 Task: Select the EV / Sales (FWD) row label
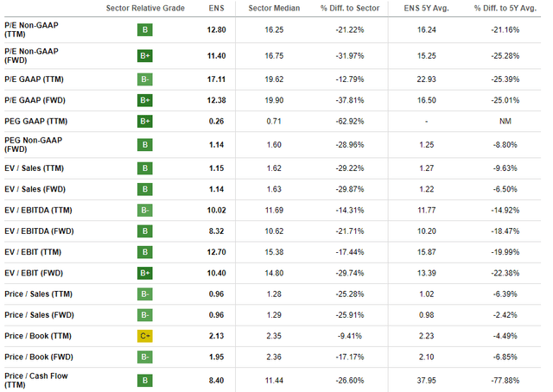tap(35, 189)
